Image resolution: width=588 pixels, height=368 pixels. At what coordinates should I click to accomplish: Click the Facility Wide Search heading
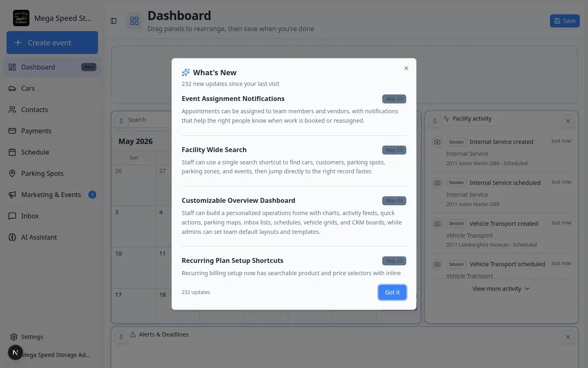pyautogui.click(x=214, y=150)
